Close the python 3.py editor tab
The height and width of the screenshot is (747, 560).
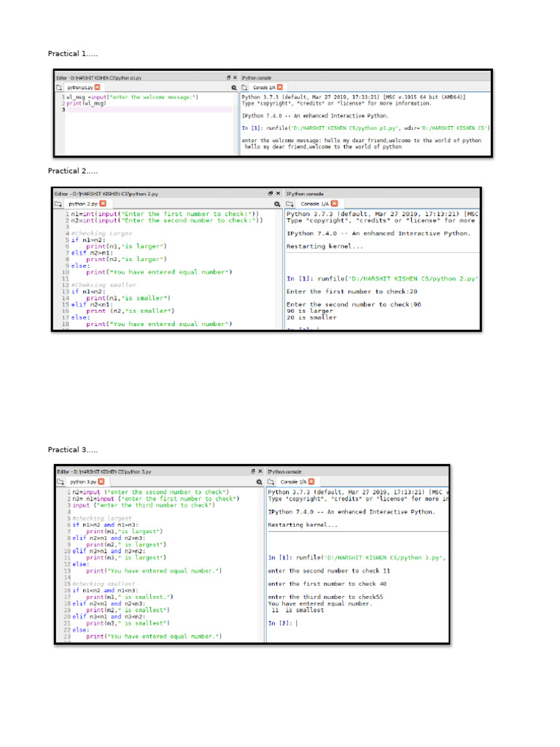[101, 481]
